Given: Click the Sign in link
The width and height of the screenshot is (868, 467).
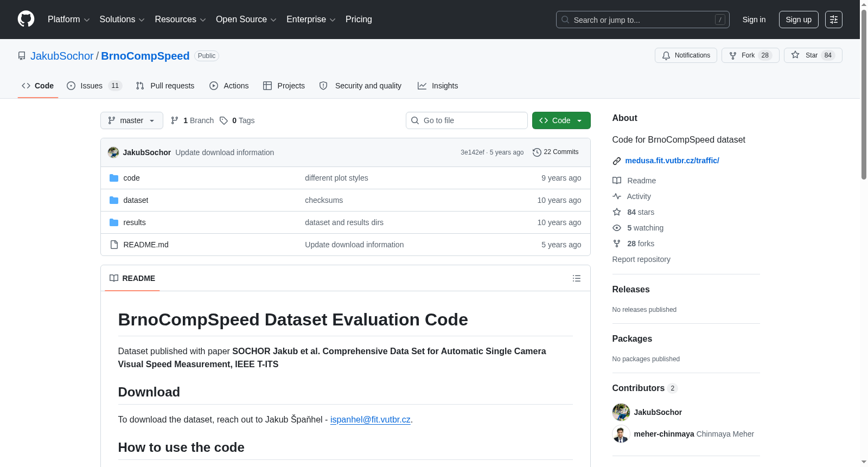Looking at the screenshot, I should 754,20.
